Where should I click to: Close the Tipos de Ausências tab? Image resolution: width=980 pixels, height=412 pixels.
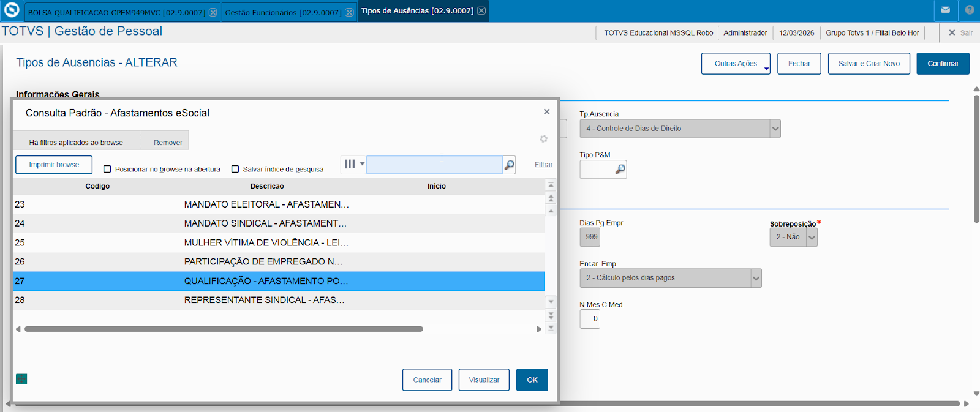(x=481, y=10)
